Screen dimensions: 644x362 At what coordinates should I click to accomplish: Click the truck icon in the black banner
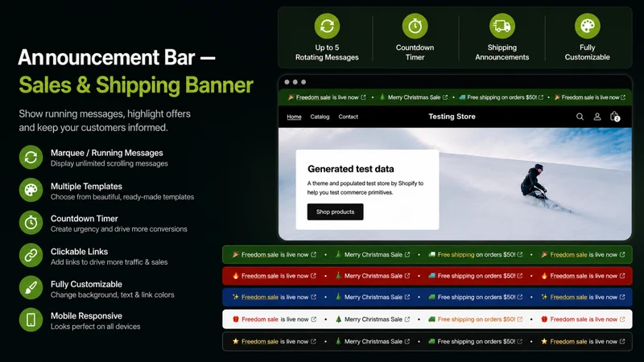[x=431, y=341]
